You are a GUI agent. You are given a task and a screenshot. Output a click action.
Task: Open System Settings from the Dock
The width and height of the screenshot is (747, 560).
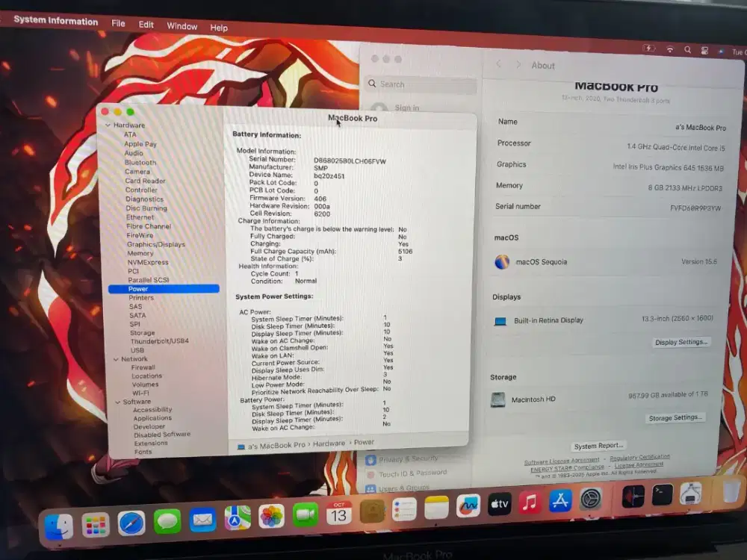591,499
